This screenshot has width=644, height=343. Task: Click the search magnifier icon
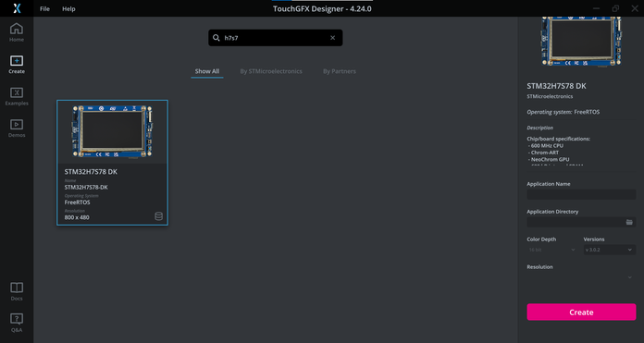click(x=216, y=38)
